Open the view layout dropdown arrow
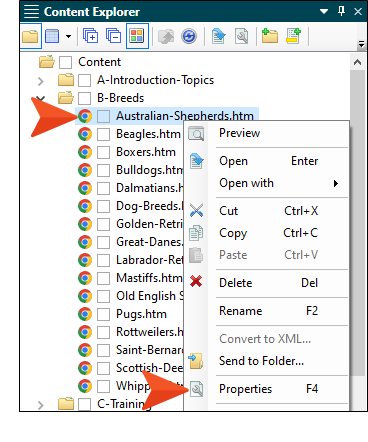368x442 pixels. click(x=68, y=36)
